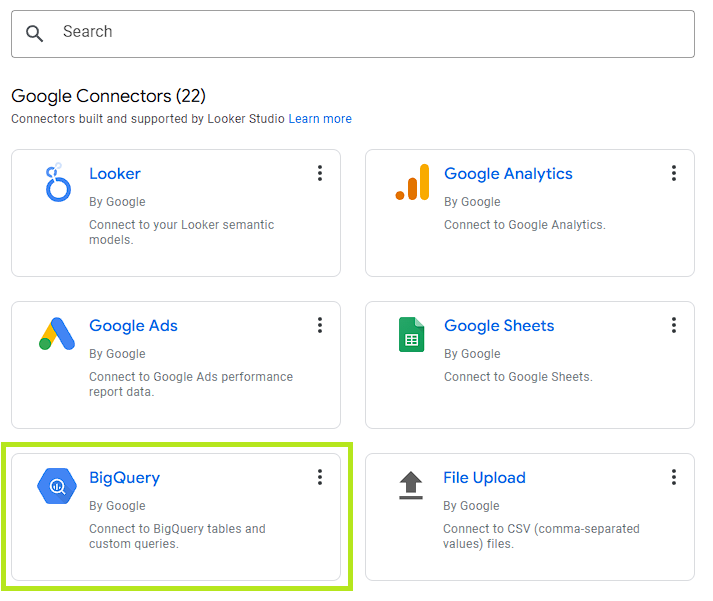The image size is (713, 601).
Task: Click 'Connect to Google Sheets.' description text
Action: (518, 376)
